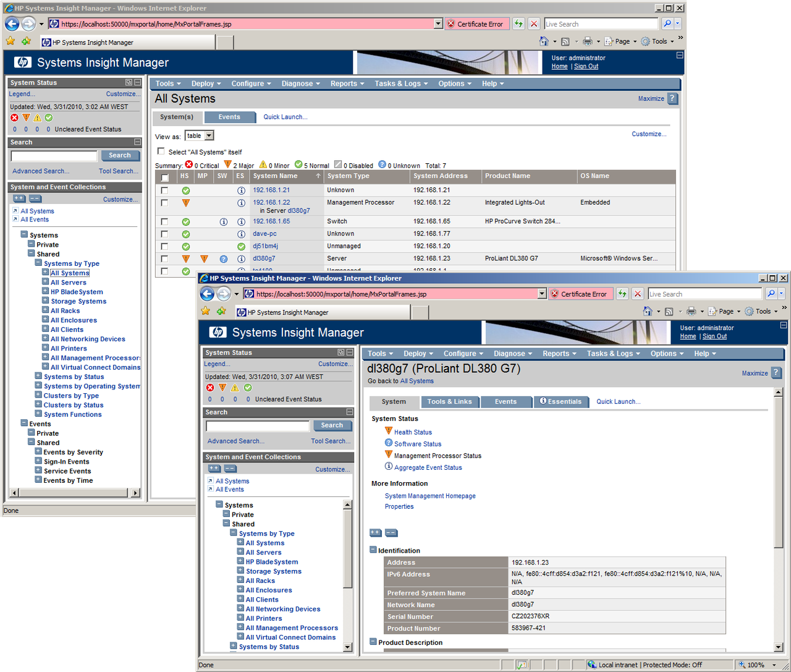The width and height of the screenshot is (791, 672).
Task: Click Search button in front window panel
Action: [x=332, y=425]
